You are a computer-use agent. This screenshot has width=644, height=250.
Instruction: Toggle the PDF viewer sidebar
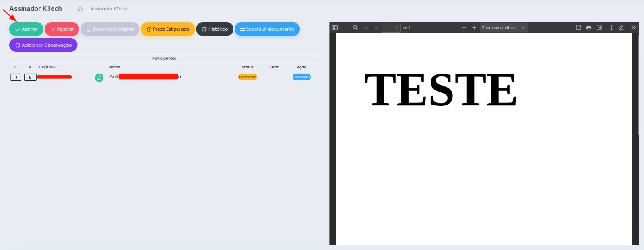pos(334,28)
